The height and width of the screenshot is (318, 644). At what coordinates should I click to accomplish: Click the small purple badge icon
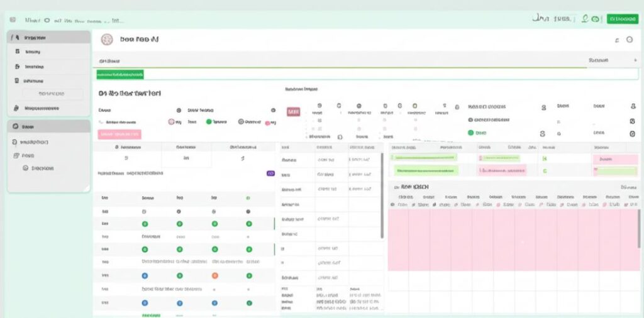(x=270, y=173)
